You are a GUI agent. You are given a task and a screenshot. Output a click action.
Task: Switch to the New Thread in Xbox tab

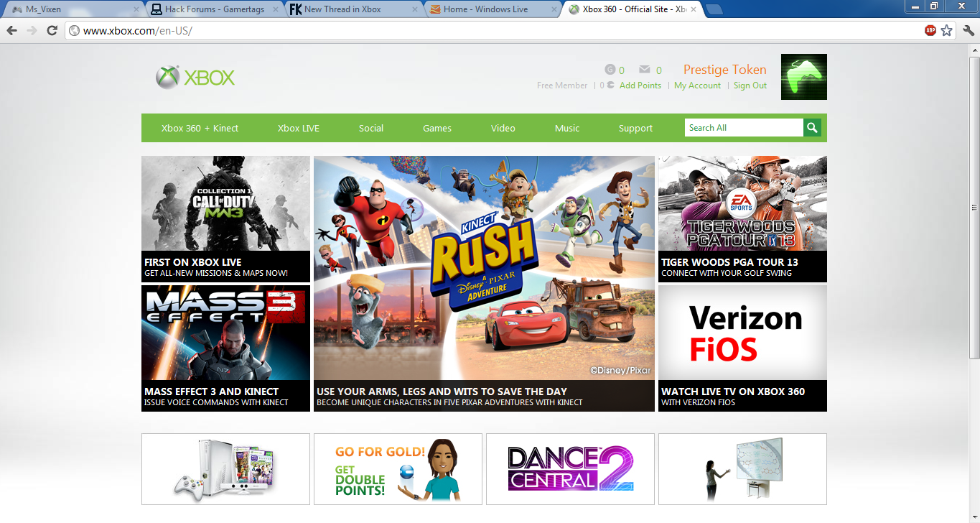click(x=353, y=9)
